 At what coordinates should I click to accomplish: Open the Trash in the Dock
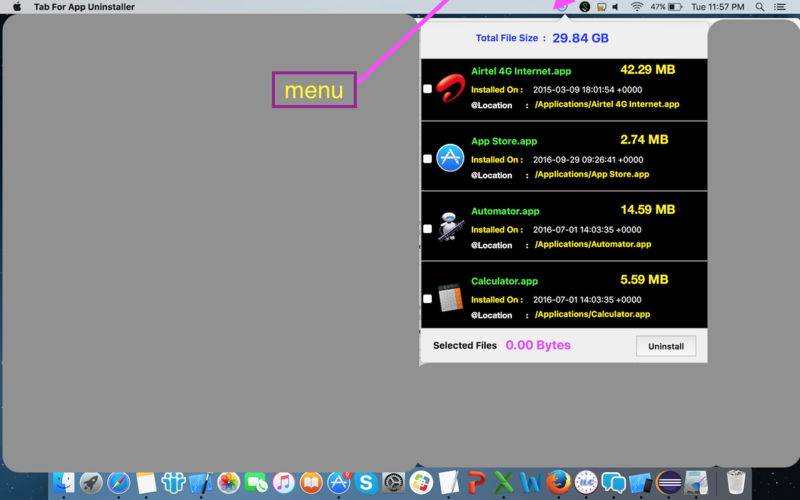pos(736,482)
